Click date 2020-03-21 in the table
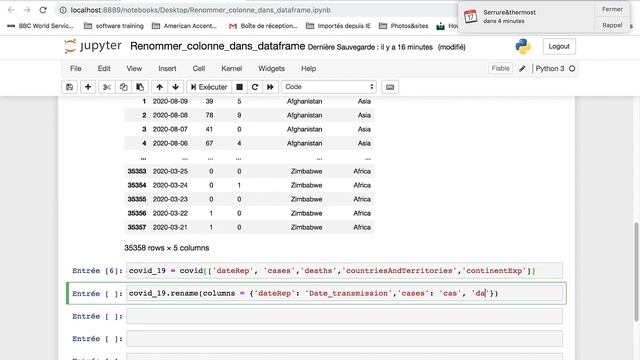The image size is (640, 360). coord(170,227)
